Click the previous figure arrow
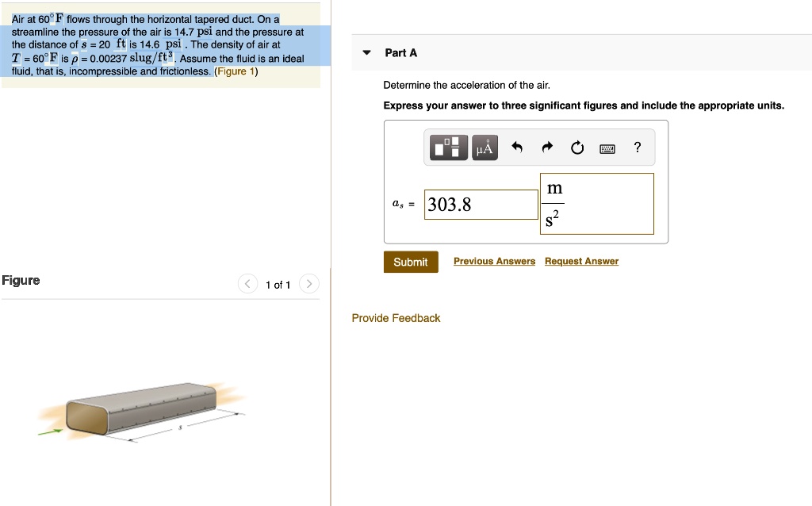Image resolution: width=812 pixels, height=506 pixels. click(247, 283)
